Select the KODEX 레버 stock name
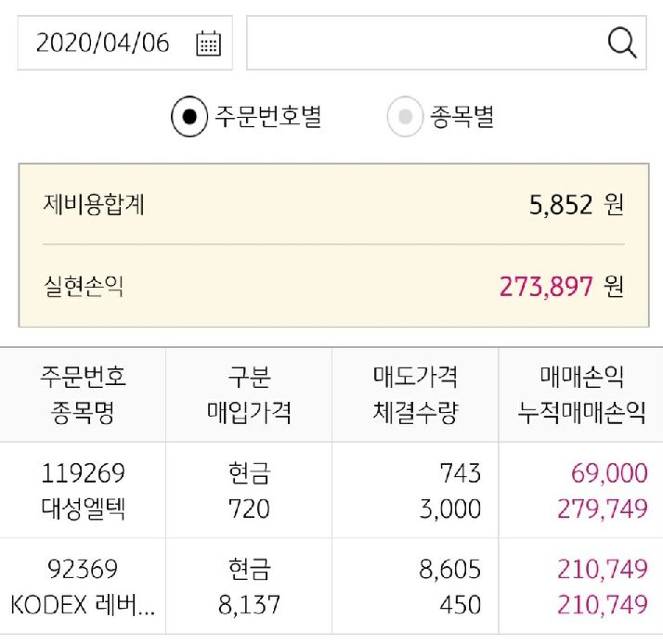This screenshot has width=663, height=644. 83,605
